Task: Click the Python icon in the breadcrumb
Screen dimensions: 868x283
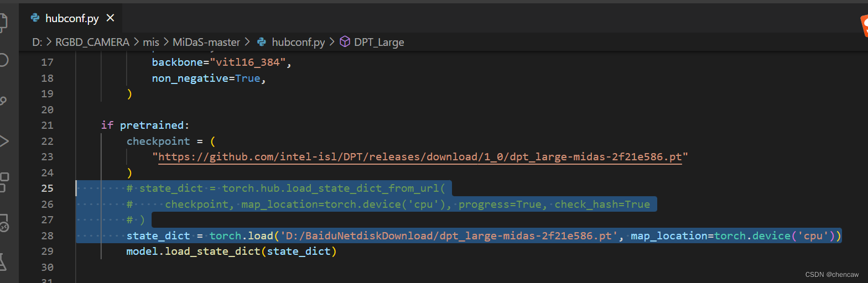Action: pos(262,41)
